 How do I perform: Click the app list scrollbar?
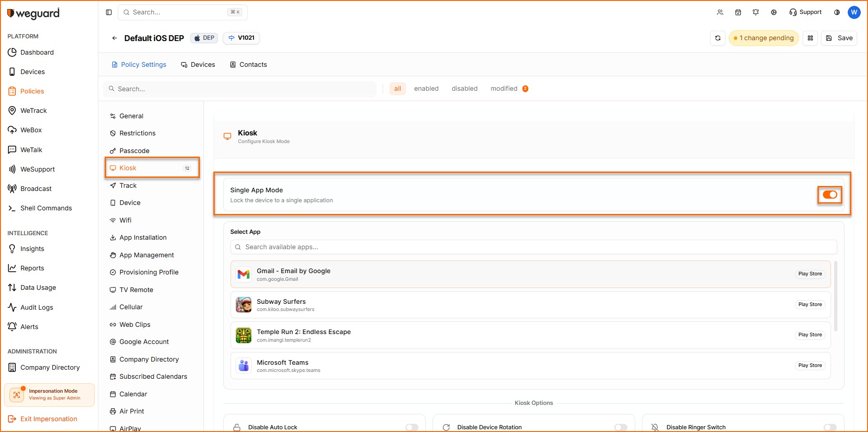836,296
